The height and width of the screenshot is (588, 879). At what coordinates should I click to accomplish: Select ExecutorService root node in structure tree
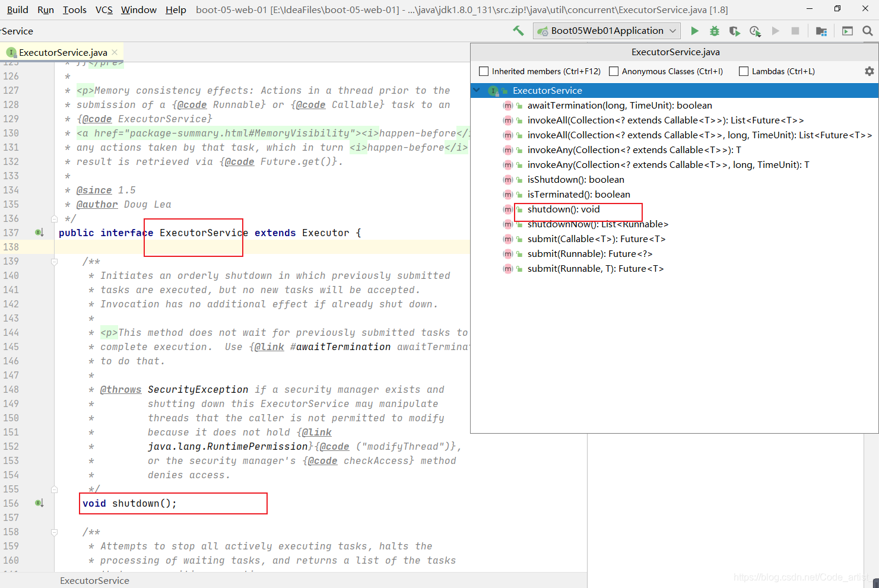(674, 91)
